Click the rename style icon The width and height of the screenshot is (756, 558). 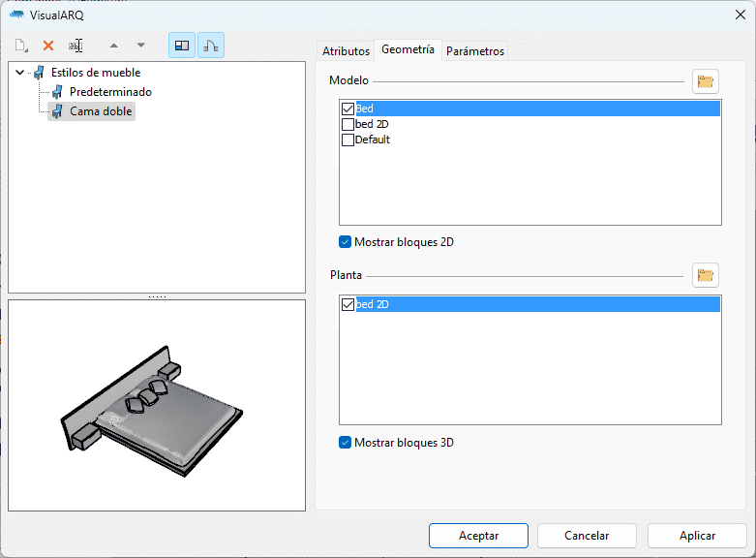point(76,46)
